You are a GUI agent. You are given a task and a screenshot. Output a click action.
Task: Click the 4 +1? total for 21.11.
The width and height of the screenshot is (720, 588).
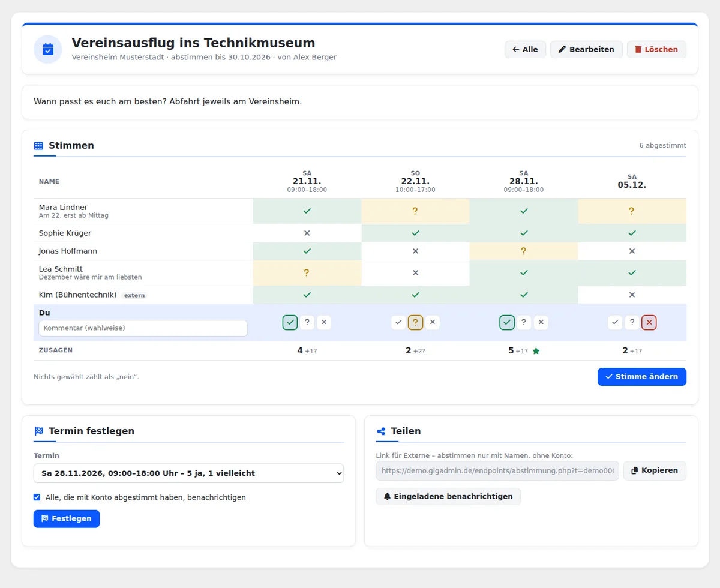point(307,351)
